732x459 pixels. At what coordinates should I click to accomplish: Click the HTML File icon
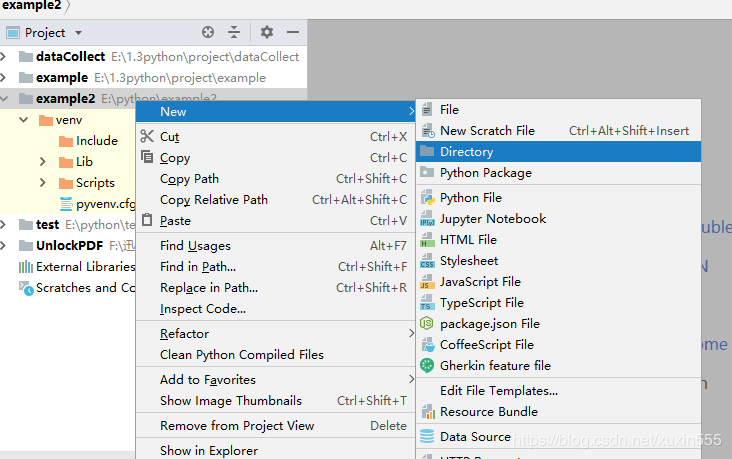pyautogui.click(x=427, y=240)
